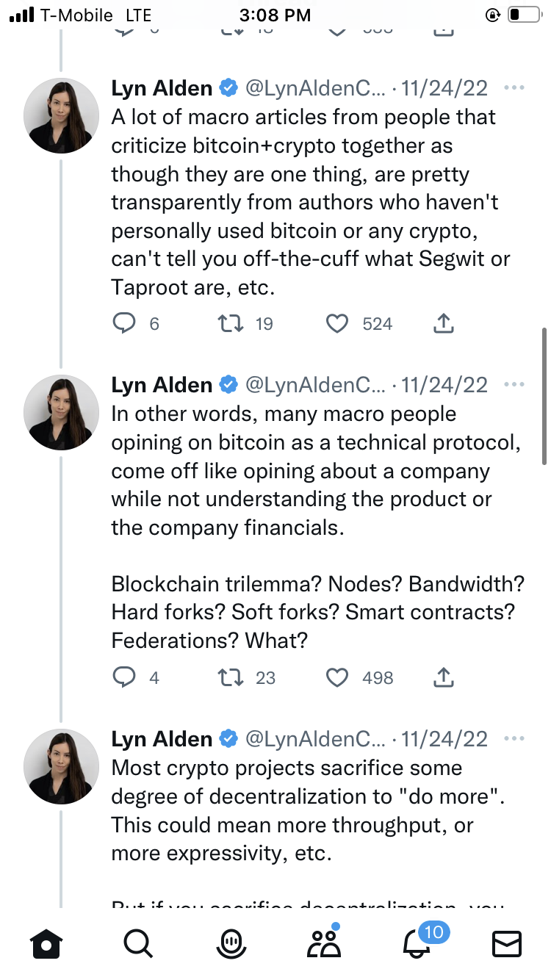This screenshot has height=980, width=551.
Task: Open the Spaces microphone tab
Action: (231, 944)
